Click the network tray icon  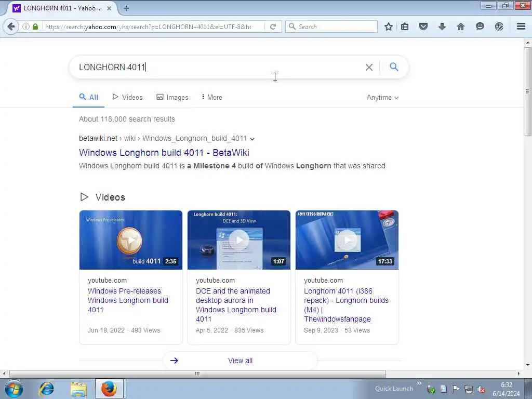point(469,389)
